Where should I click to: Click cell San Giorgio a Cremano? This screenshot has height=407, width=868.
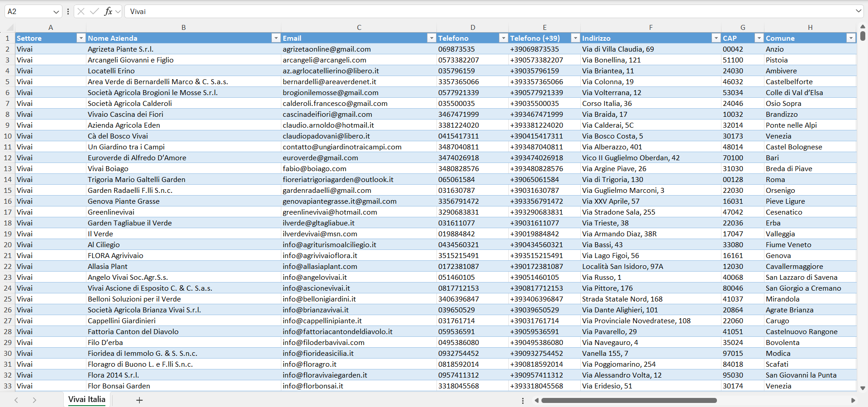point(810,288)
